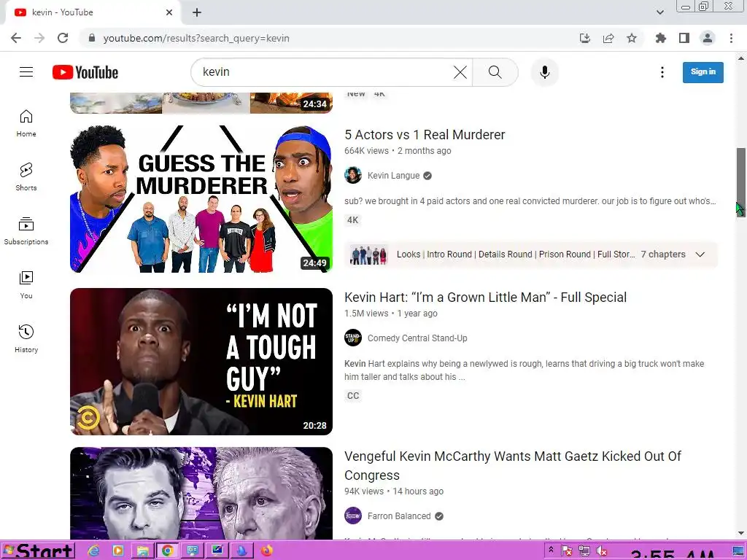Open the taskbar file explorer folder

[142, 551]
